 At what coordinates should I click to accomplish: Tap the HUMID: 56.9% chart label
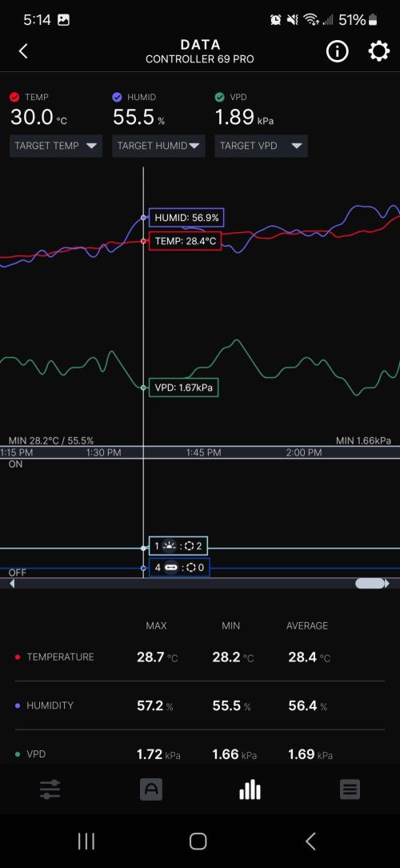186,218
